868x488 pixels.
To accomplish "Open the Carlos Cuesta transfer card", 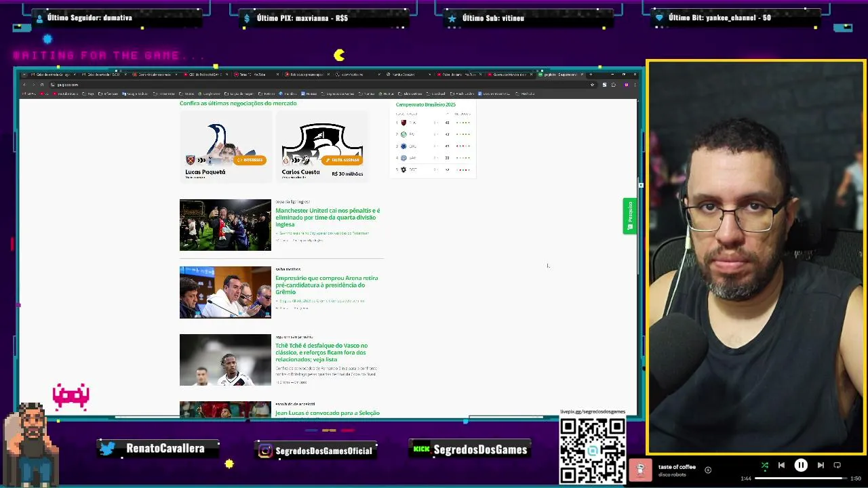I will 323,146.
